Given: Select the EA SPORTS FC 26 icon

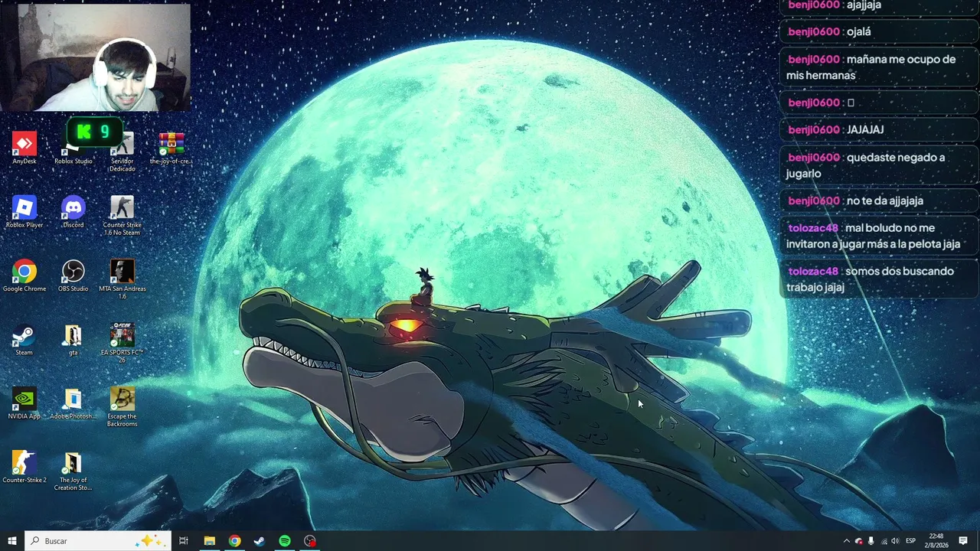Looking at the screenshot, I should (122, 344).
